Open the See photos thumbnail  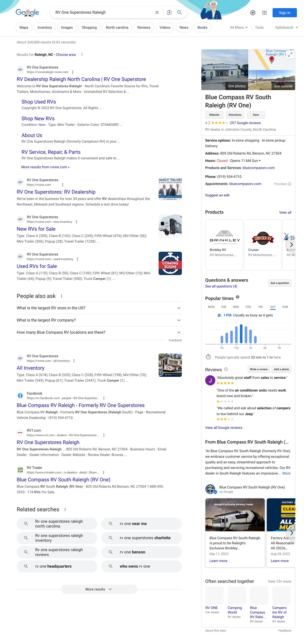click(225, 70)
